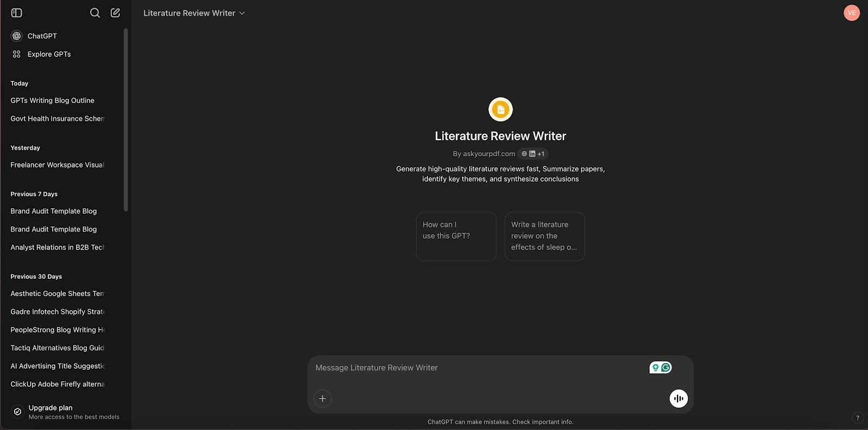Click the 'Literature Review Writer' main heading

click(500, 136)
